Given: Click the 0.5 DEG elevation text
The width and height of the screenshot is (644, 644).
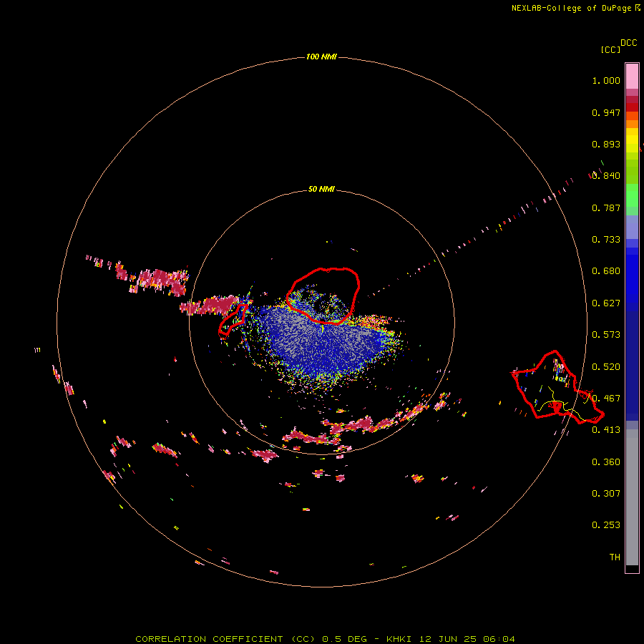Looking at the screenshot, I should click(344, 639).
